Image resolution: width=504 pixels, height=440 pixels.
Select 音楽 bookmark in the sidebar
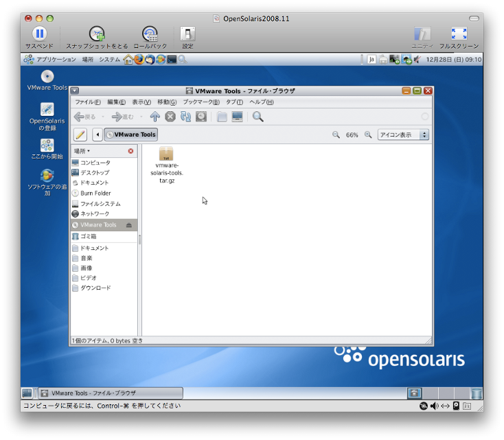104,258
